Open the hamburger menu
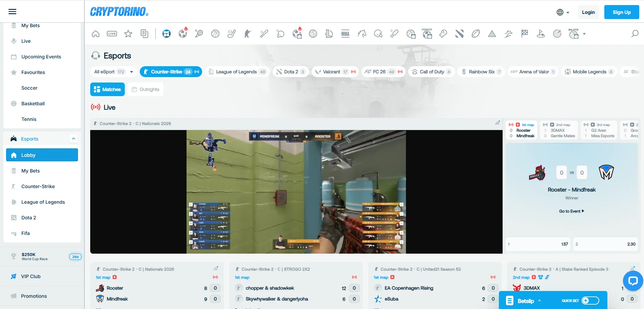 12,12
